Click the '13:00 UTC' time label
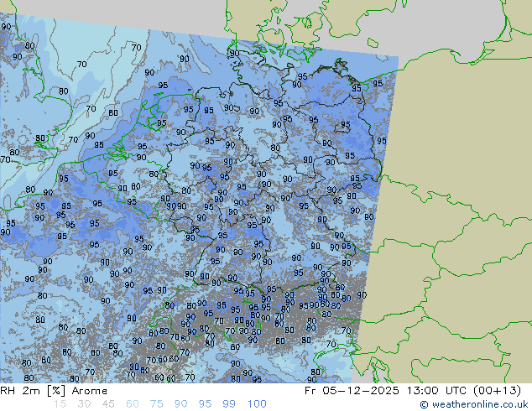The image size is (532, 411). pos(437,391)
